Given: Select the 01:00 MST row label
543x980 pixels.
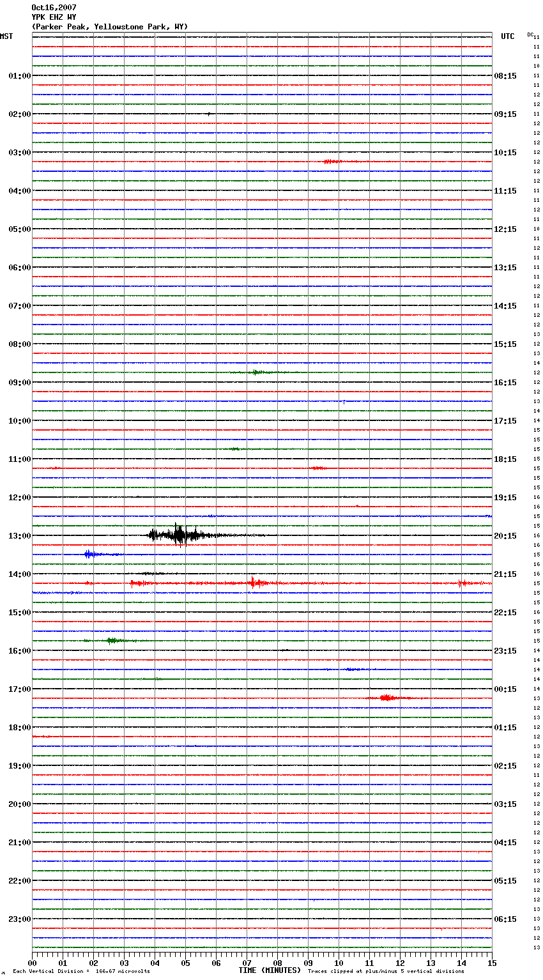Looking at the screenshot, I should (20, 76).
